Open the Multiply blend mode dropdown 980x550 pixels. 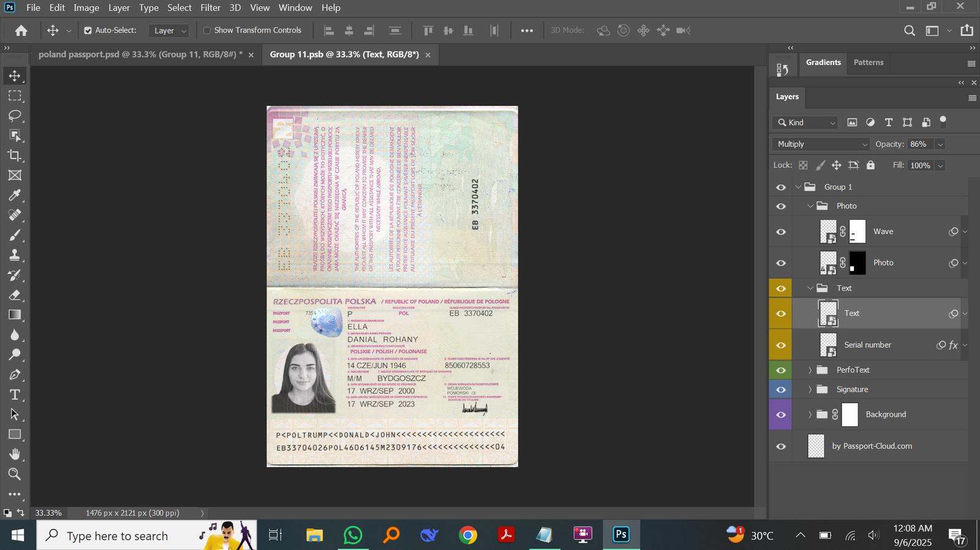click(x=820, y=145)
